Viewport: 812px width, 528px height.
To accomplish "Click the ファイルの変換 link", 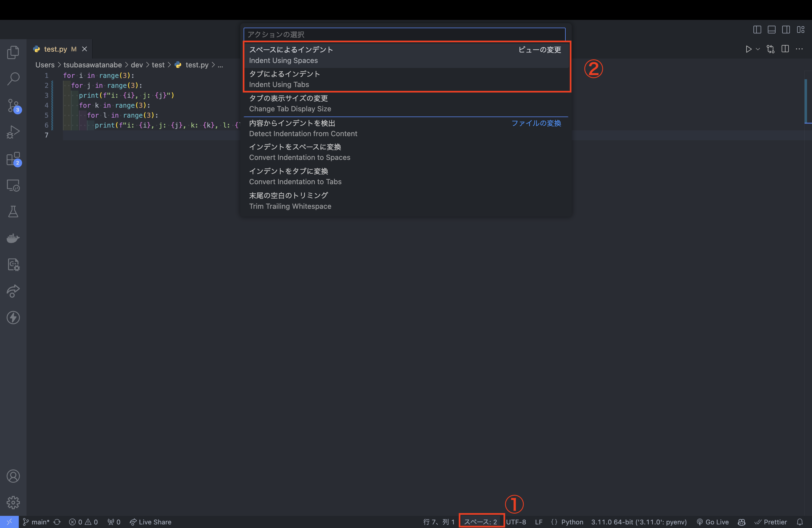I will point(536,123).
